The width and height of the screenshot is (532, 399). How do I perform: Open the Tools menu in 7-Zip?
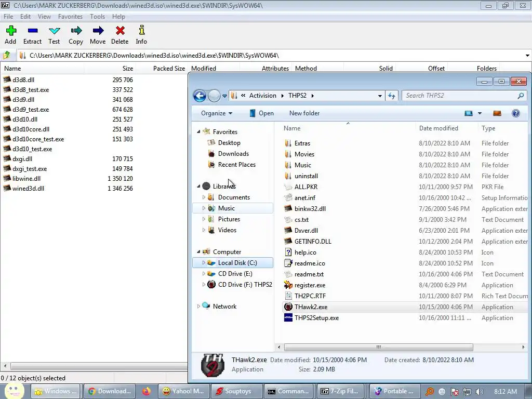[97, 16]
